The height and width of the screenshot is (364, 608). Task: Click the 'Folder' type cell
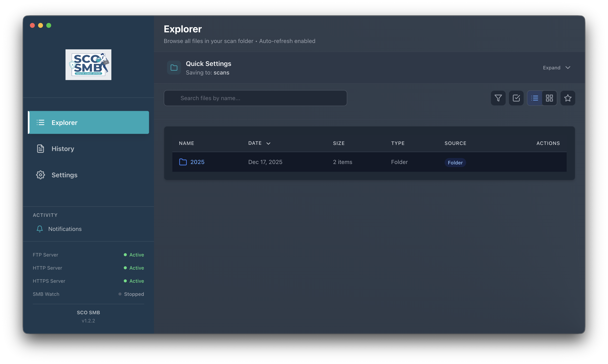pyautogui.click(x=399, y=162)
